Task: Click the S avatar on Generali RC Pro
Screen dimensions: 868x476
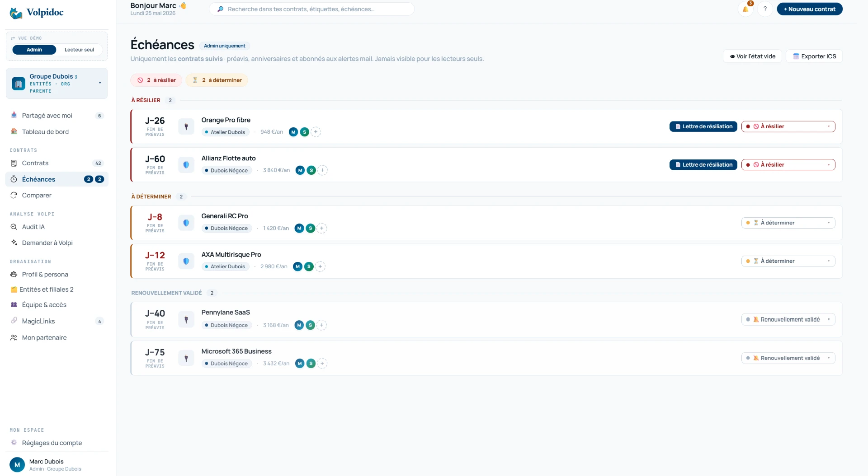Action: 311,229
